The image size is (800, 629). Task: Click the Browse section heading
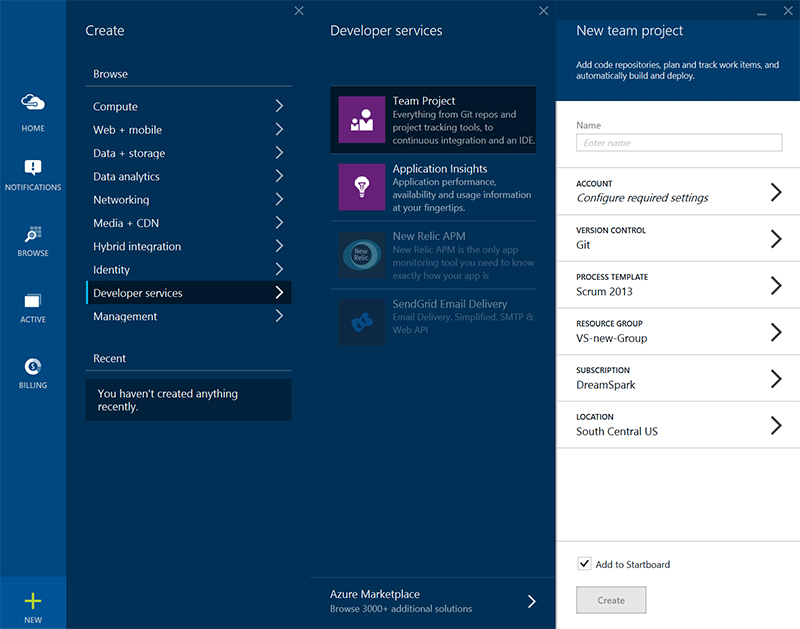click(x=110, y=74)
